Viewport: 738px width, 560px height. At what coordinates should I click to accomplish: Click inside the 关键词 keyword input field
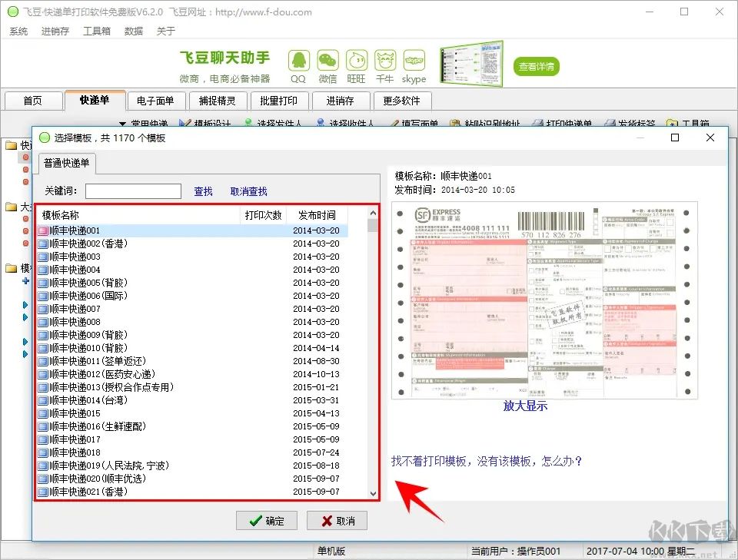[132, 191]
